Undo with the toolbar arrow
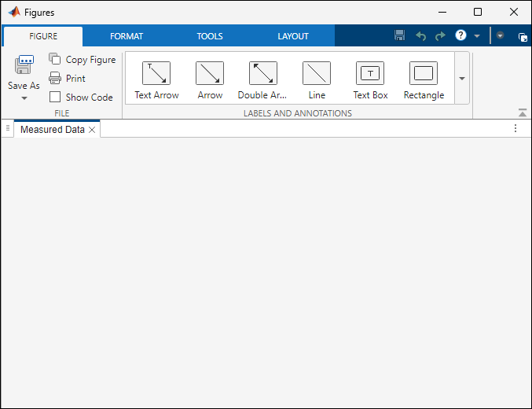Viewport: 532px width, 409px height. coord(420,35)
